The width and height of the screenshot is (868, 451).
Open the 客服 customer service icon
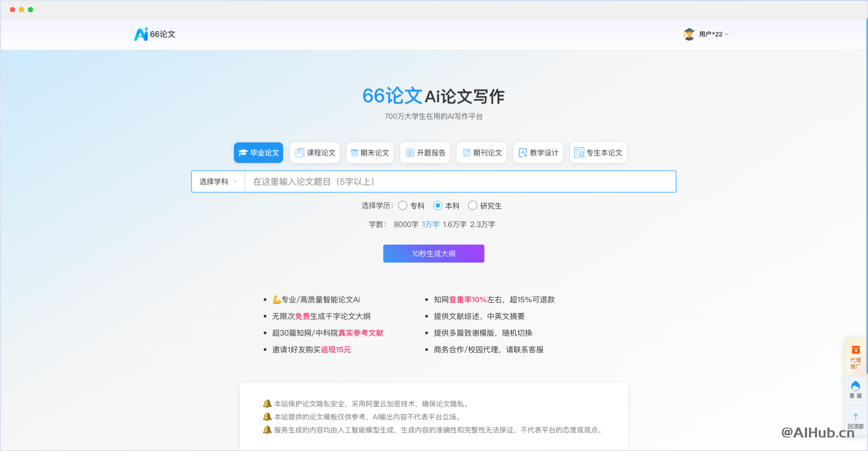(x=855, y=387)
